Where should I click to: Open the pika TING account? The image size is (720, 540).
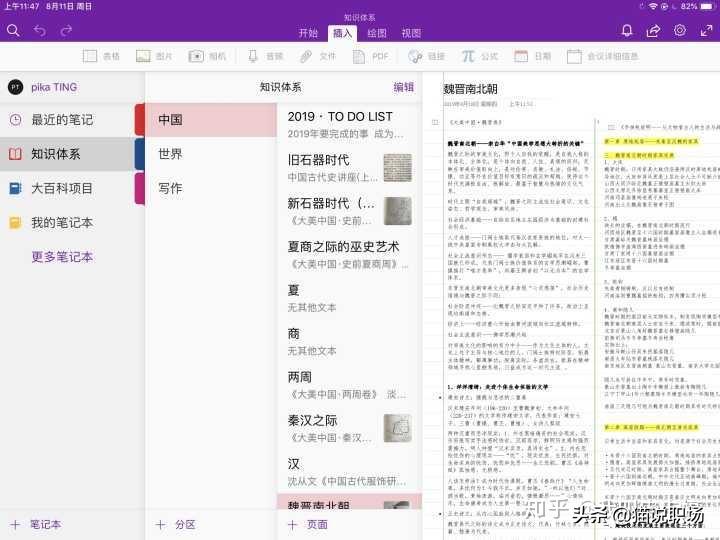(x=42, y=87)
